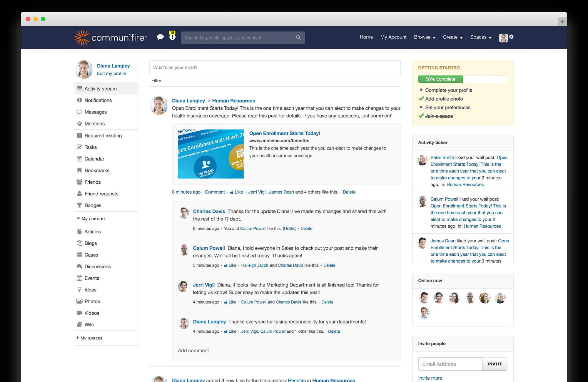Like the main enrollment post
The height and width of the screenshot is (382, 588).
236,192
